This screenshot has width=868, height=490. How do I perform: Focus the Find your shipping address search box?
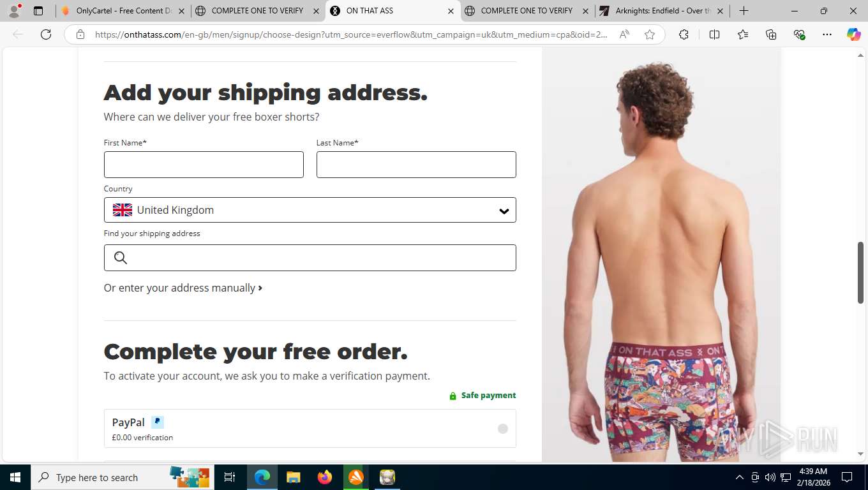tap(310, 258)
